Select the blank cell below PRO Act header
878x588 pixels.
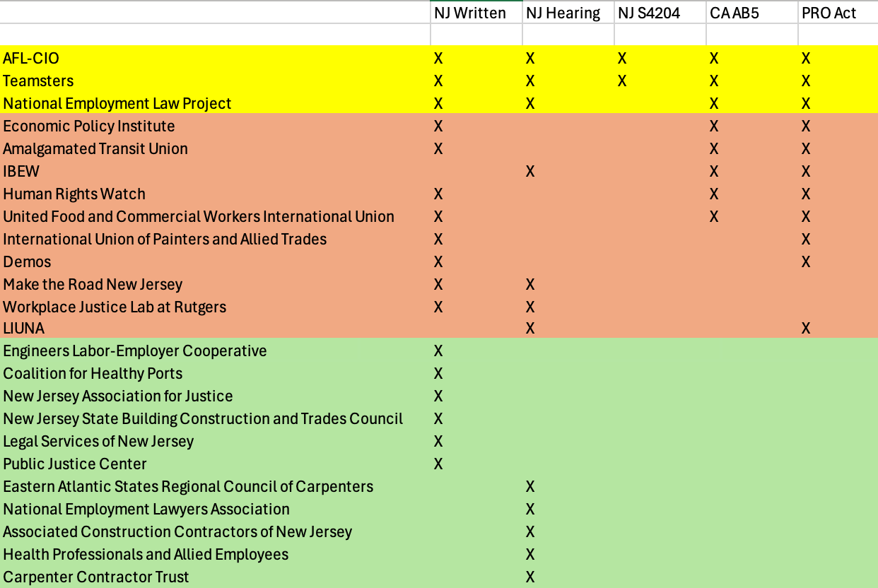[838, 35]
